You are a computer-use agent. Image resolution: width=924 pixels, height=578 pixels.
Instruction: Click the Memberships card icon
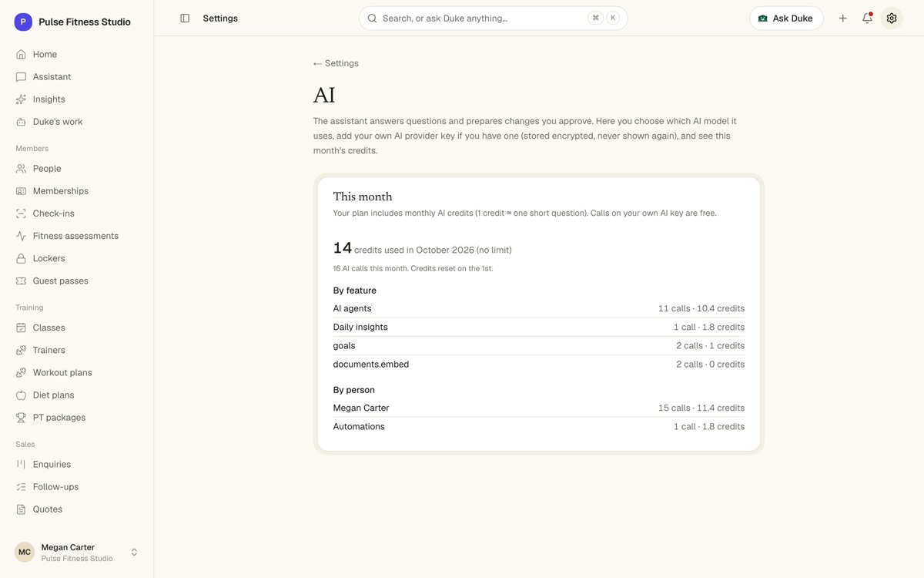[21, 191]
